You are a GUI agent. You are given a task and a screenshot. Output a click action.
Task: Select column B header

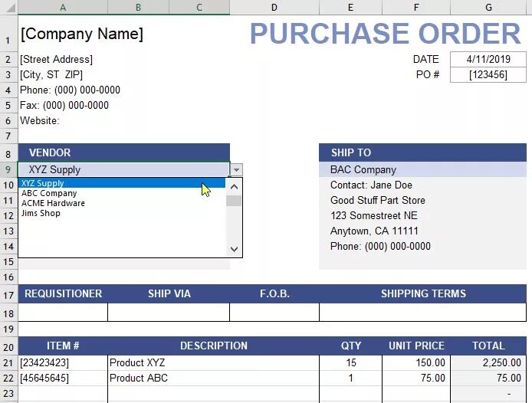[138, 7]
